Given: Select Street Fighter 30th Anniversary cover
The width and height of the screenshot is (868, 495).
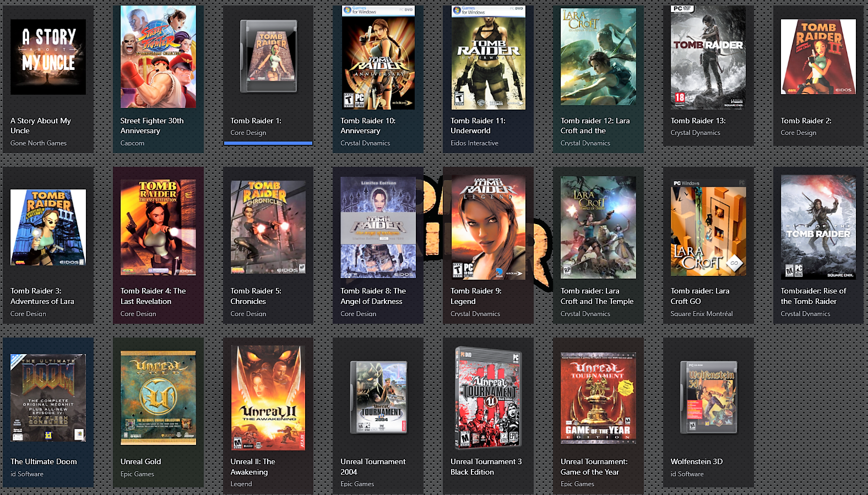Looking at the screenshot, I should (x=158, y=57).
